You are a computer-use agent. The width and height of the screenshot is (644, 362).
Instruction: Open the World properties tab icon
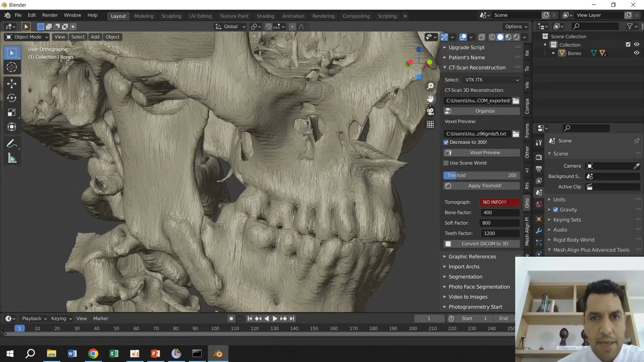(x=539, y=204)
